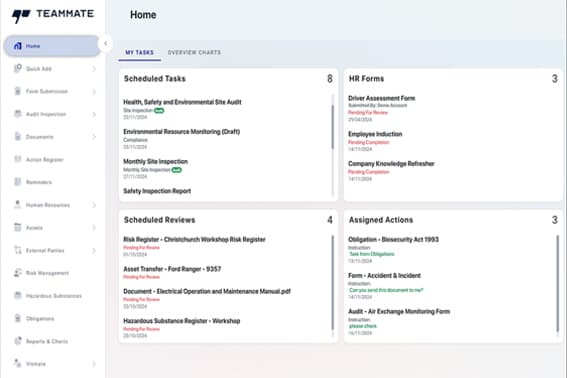Open Audit Air Exchange Monitoring Form action

point(399,312)
